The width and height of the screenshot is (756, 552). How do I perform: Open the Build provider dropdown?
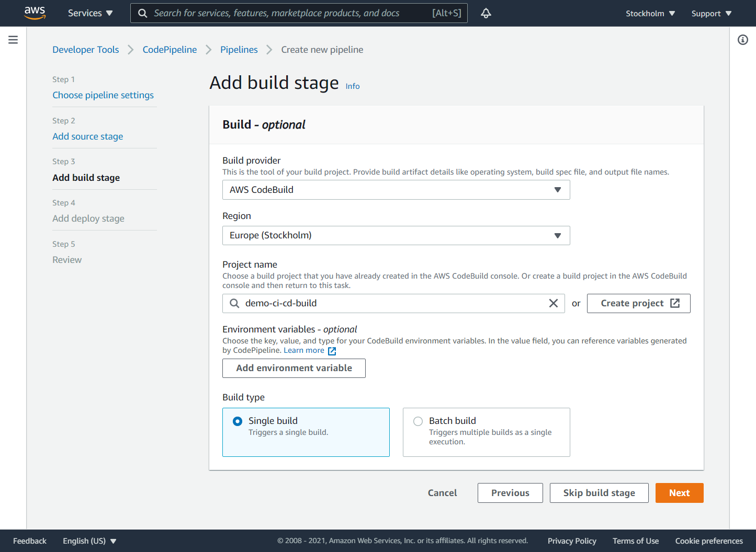pyautogui.click(x=396, y=190)
